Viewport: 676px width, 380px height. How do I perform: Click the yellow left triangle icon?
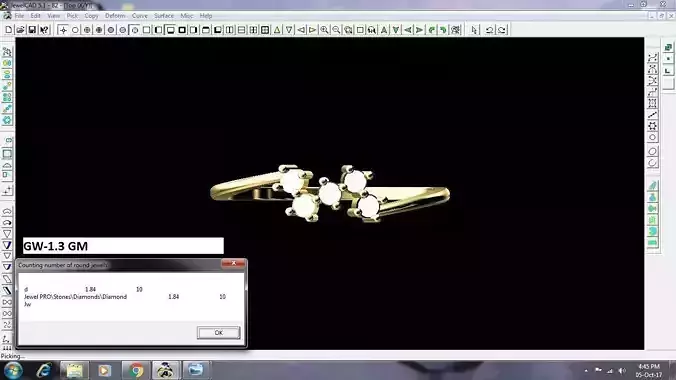(301, 30)
